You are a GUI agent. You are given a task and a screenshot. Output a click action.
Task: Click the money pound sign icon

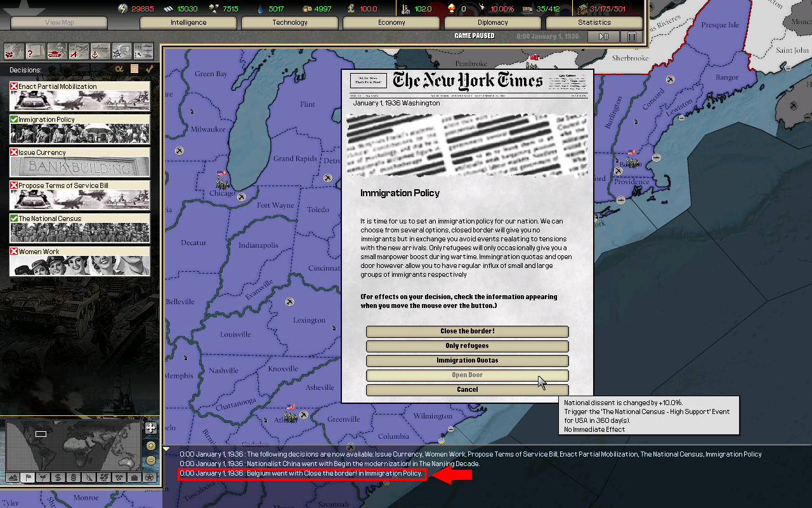[351, 9]
